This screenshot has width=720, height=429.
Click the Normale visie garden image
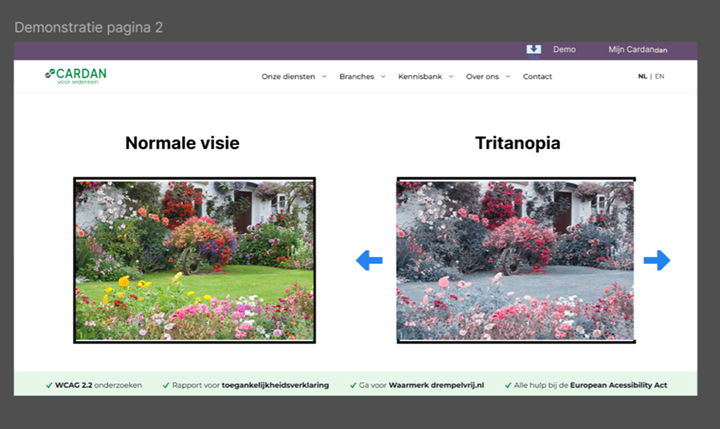tap(194, 260)
